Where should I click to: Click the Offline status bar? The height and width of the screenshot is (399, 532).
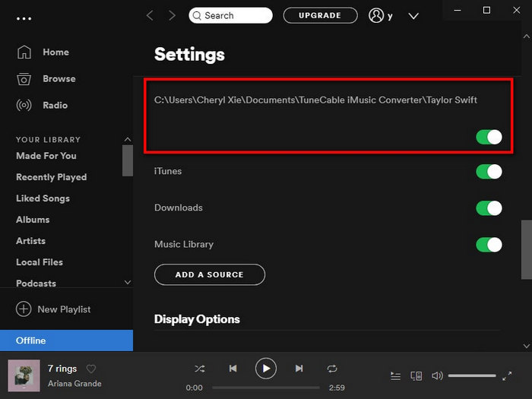[67, 340]
